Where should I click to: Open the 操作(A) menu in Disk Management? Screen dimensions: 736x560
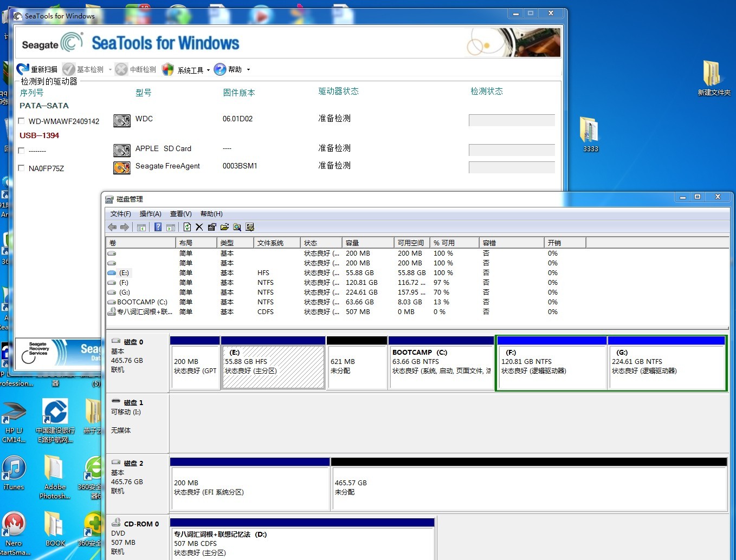click(x=150, y=214)
